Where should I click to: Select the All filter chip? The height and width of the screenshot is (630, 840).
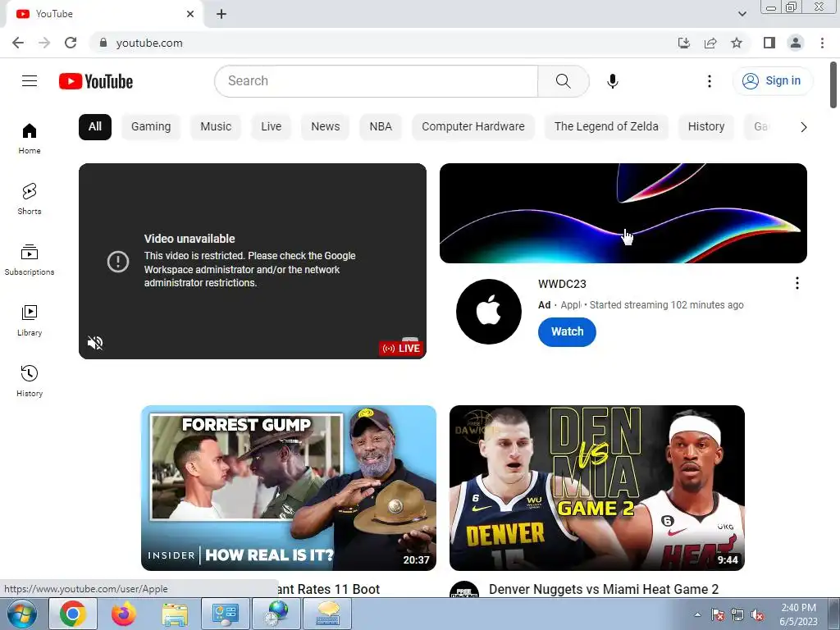click(x=95, y=127)
